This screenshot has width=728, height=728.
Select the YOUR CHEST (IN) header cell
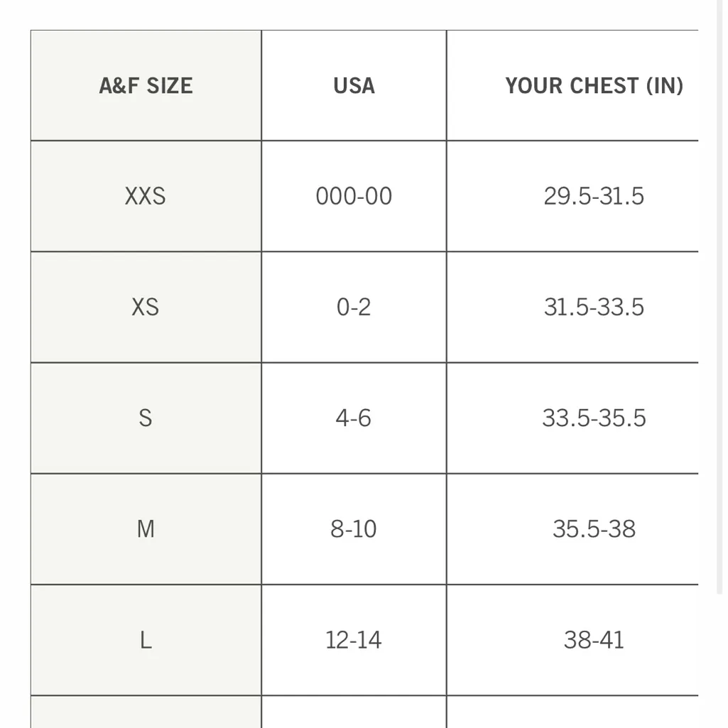click(594, 86)
